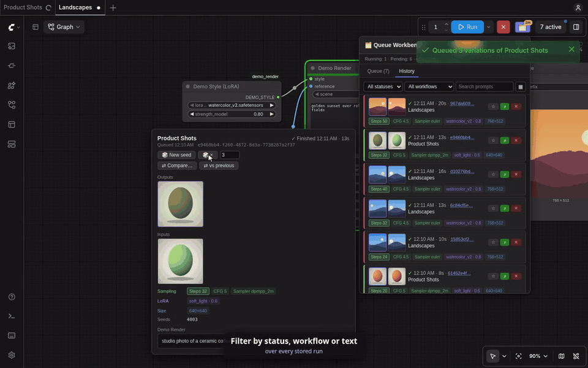Click the panel layout icon left of Graph
This screenshot has height=368, width=588.
36,27
